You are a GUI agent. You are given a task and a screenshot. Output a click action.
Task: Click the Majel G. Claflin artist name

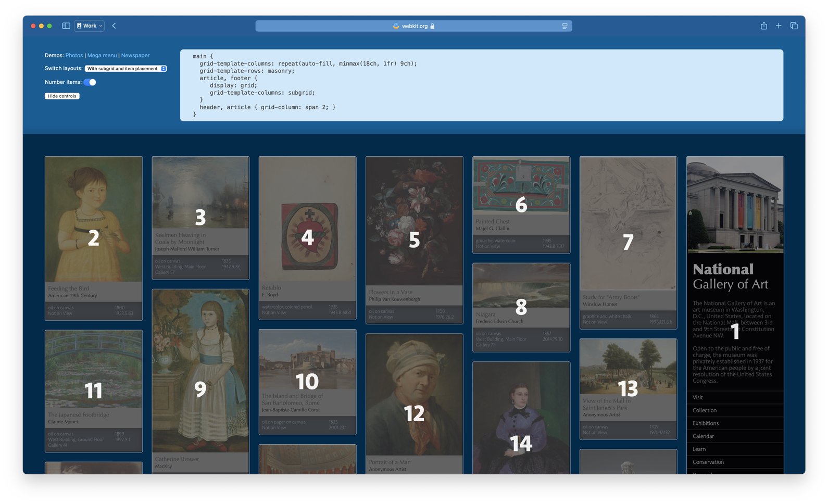pyautogui.click(x=492, y=229)
